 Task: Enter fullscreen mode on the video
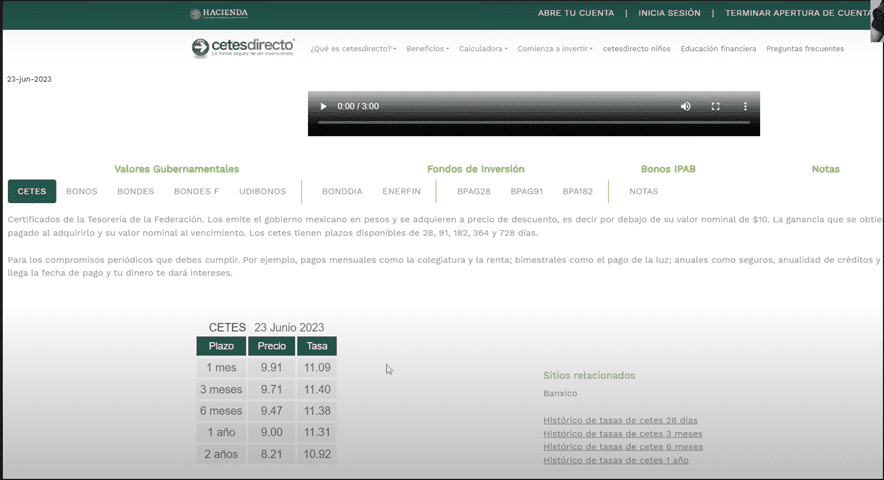(x=715, y=106)
